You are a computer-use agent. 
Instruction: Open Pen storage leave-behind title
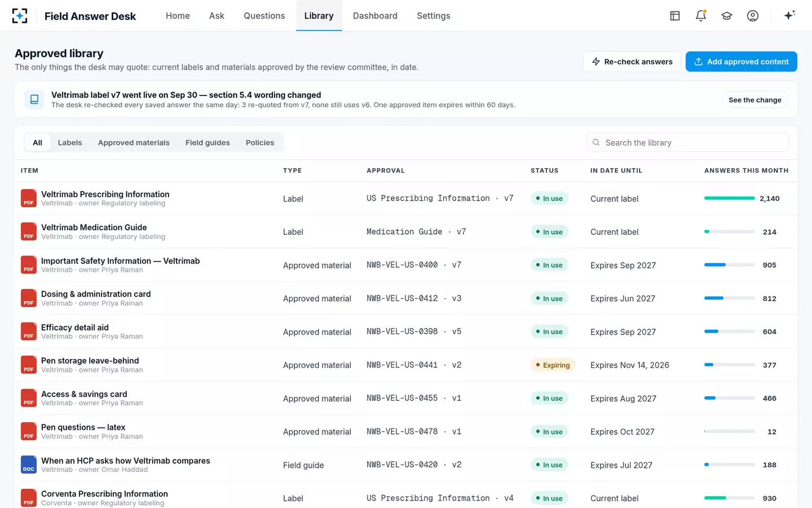point(90,361)
